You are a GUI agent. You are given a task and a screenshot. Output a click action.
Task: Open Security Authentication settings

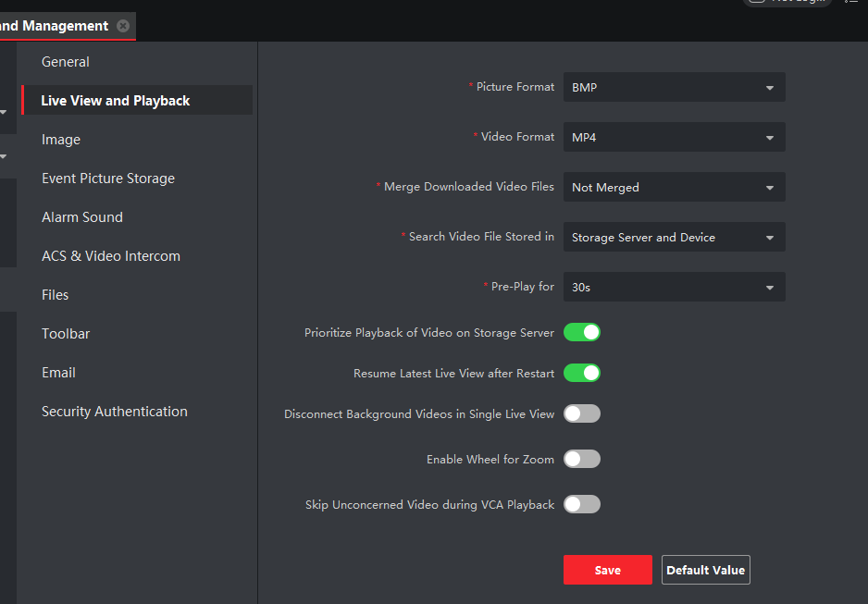[x=115, y=412]
